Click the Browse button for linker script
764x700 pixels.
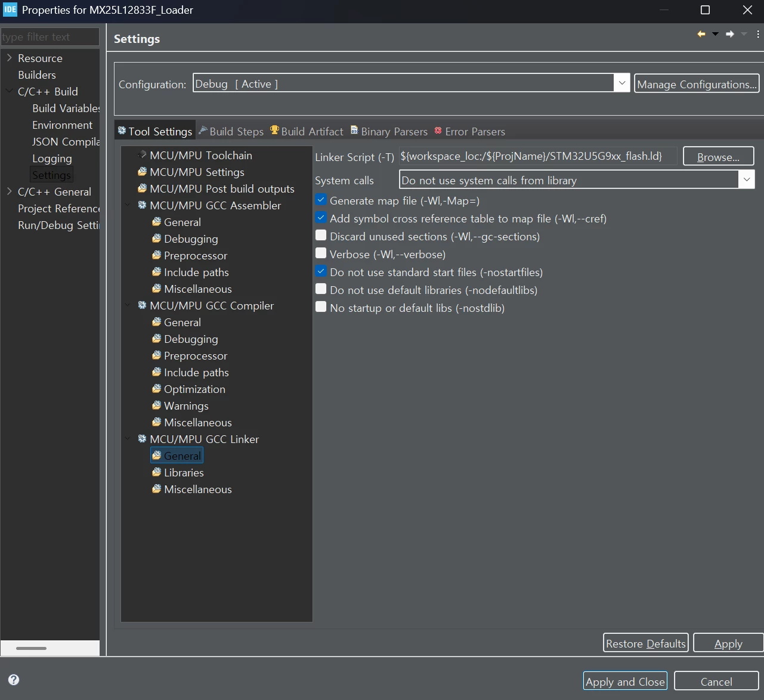click(x=718, y=156)
